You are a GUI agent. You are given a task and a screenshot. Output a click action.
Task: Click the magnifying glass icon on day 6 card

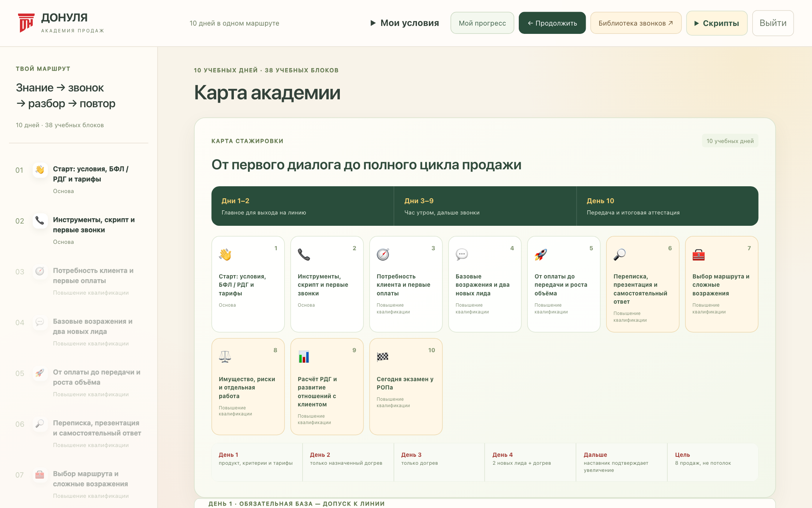click(620, 255)
